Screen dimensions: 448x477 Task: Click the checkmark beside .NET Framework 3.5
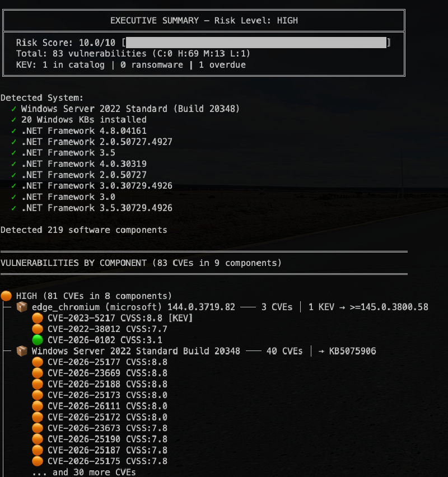pos(13,153)
